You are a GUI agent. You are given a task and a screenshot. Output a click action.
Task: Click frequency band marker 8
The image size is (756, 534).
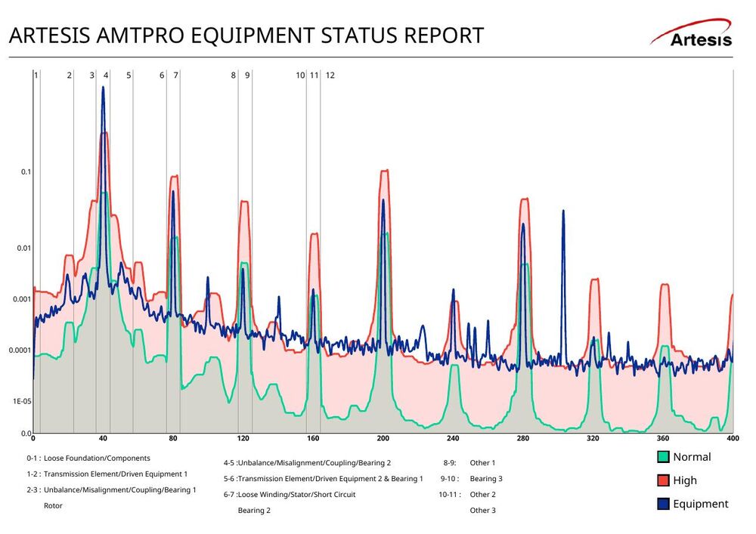[234, 75]
